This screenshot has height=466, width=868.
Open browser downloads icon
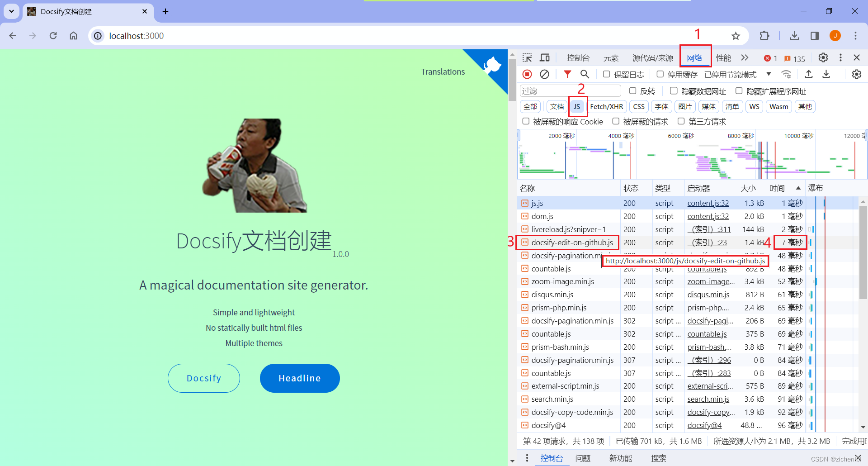point(794,36)
